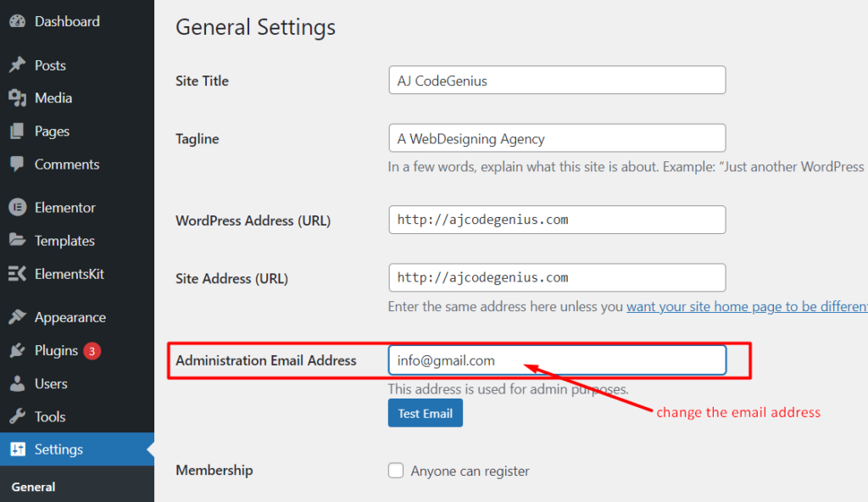Open the Plugins menu label
868x502 pixels.
point(56,351)
